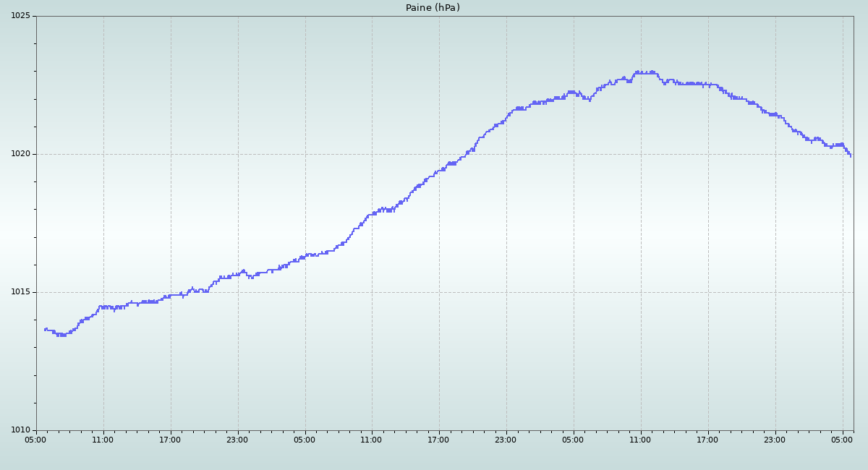
Task: Select the first 11:00 time axis label
Action: pyautogui.click(x=103, y=440)
